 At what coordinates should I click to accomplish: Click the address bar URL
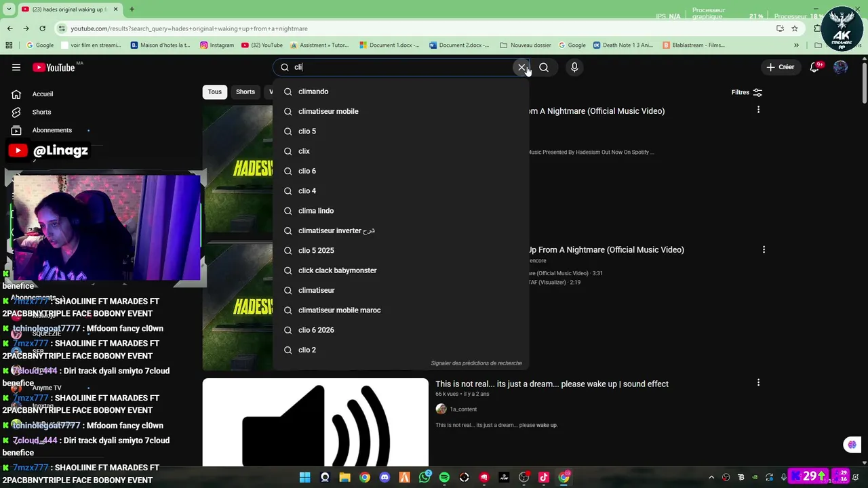(x=189, y=28)
